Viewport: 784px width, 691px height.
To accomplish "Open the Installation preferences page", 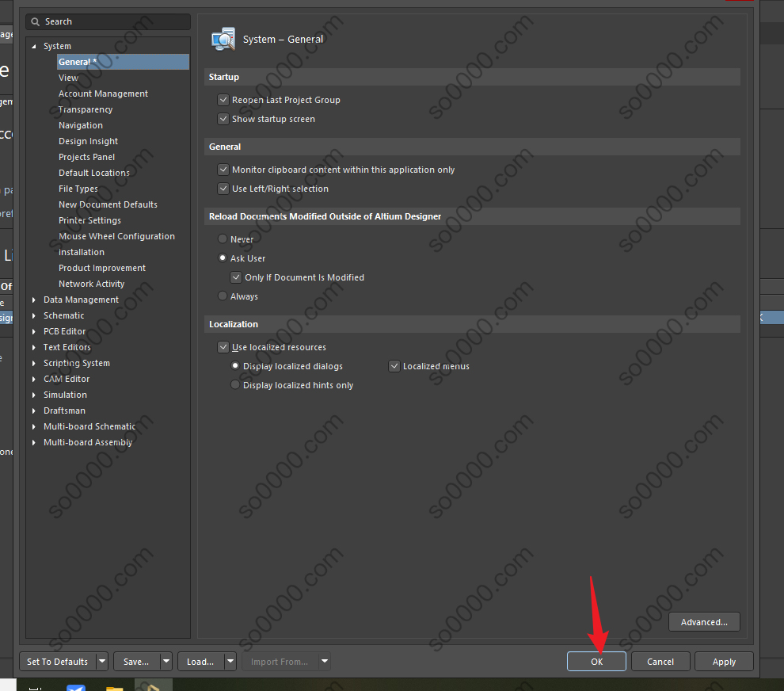I will (x=82, y=252).
